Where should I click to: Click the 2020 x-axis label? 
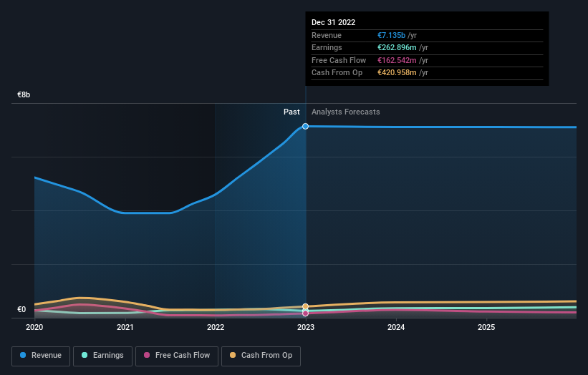click(x=34, y=327)
